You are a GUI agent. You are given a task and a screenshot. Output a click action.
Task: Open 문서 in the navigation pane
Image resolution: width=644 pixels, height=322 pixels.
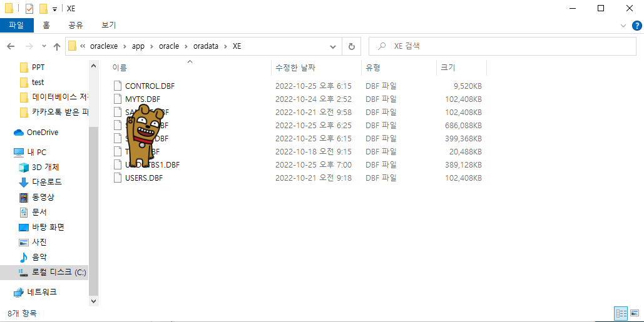click(x=39, y=213)
